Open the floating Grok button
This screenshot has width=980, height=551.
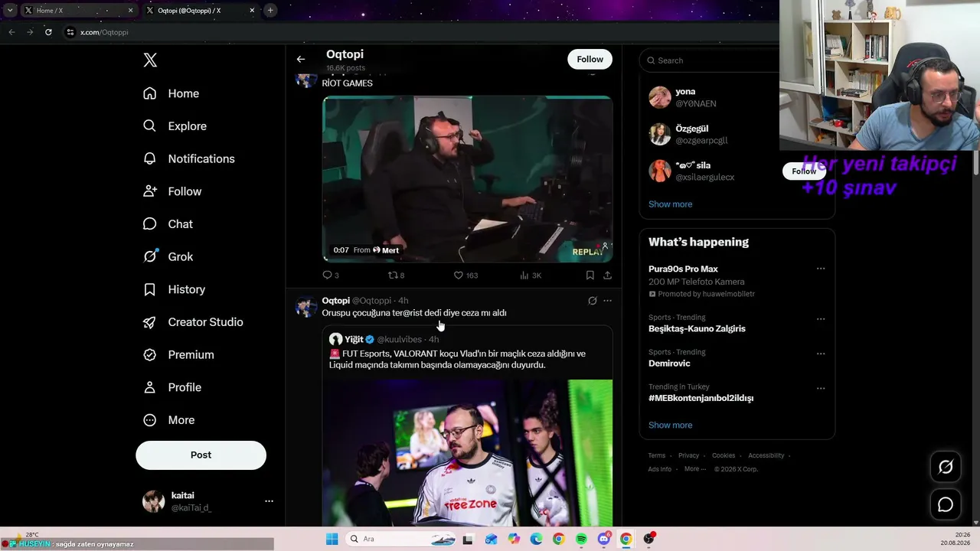pyautogui.click(x=946, y=467)
